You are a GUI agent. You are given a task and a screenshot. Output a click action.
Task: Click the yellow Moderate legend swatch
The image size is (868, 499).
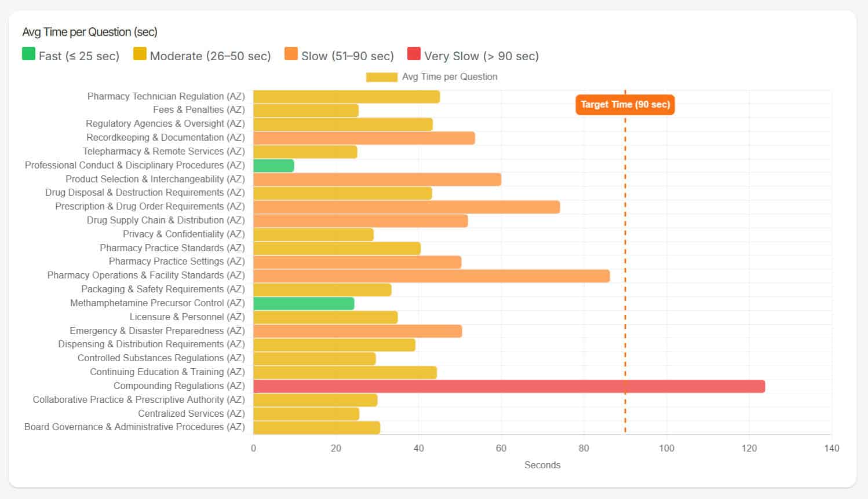coord(140,54)
